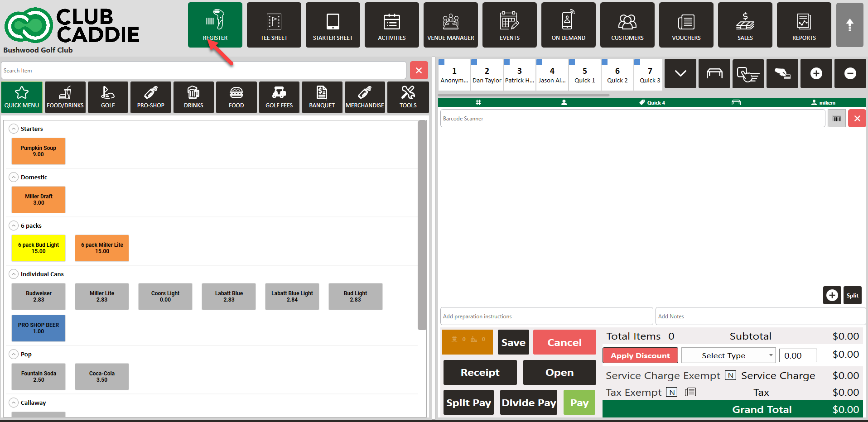Image resolution: width=868 pixels, height=422 pixels.
Task: Click the barcode scan icon
Action: coord(836,119)
